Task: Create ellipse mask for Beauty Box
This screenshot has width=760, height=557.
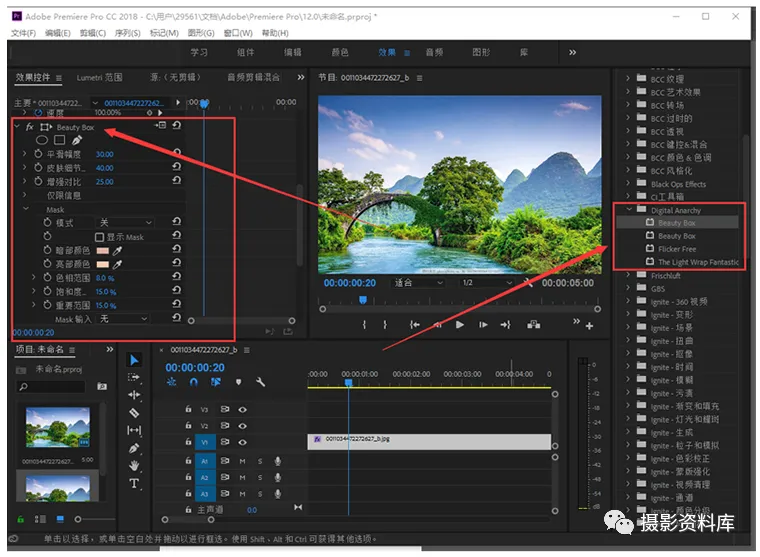Action: [42, 140]
